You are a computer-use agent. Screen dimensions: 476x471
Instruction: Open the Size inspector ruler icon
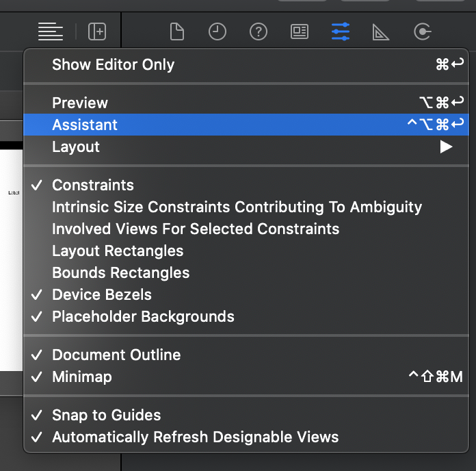(381, 31)
